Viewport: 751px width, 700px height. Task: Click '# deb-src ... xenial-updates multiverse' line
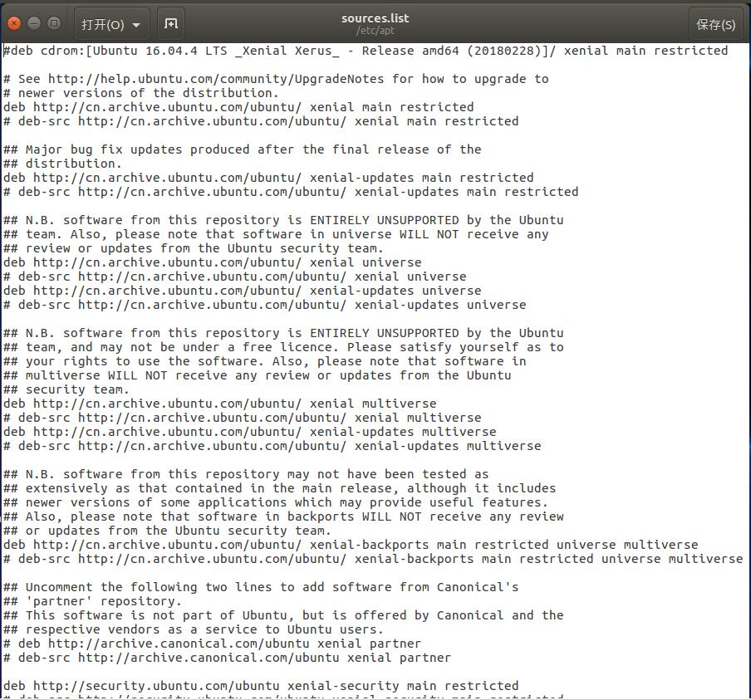tap(272, 446)
